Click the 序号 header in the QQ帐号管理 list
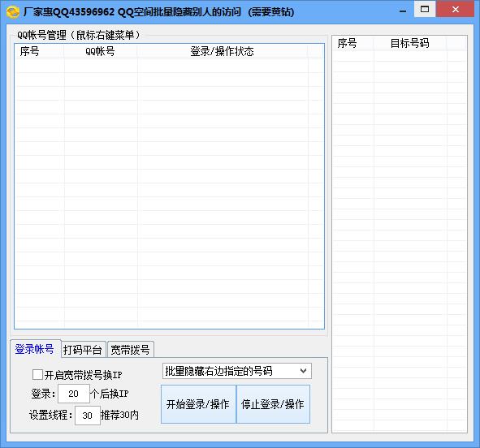Screen dimensions: 480x448 (x=39, y=51)
